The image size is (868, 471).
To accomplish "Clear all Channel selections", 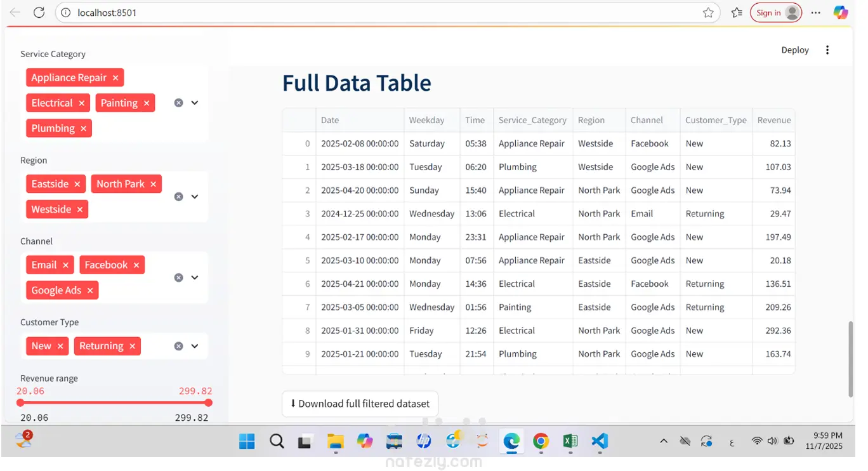I will [x=179, y=277].
